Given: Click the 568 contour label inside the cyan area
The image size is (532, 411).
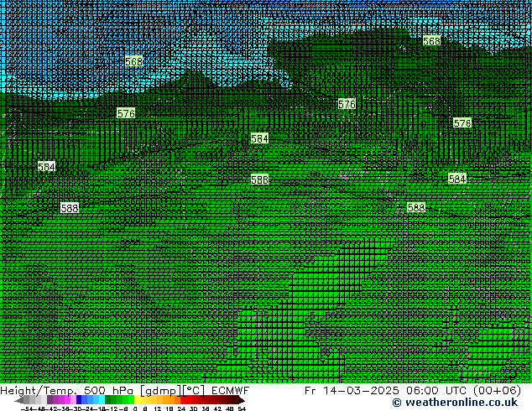Looking at the screenshot, I should pos(133,62).
